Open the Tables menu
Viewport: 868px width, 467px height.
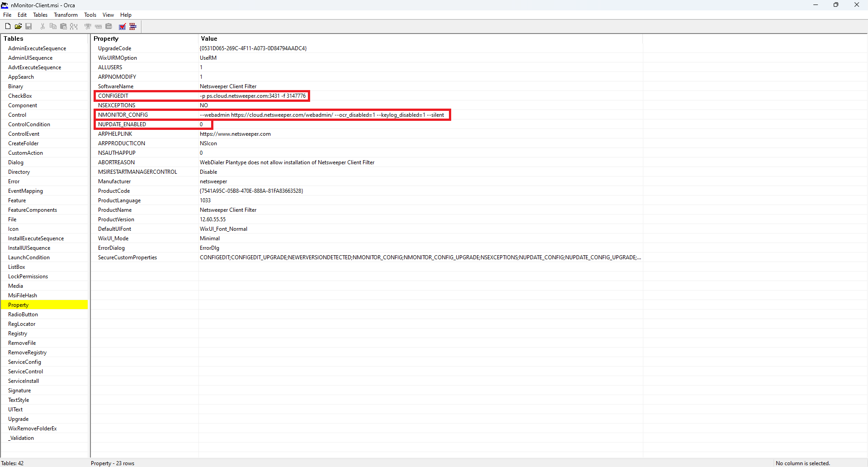pyautogui.click(x=40, y=15)
